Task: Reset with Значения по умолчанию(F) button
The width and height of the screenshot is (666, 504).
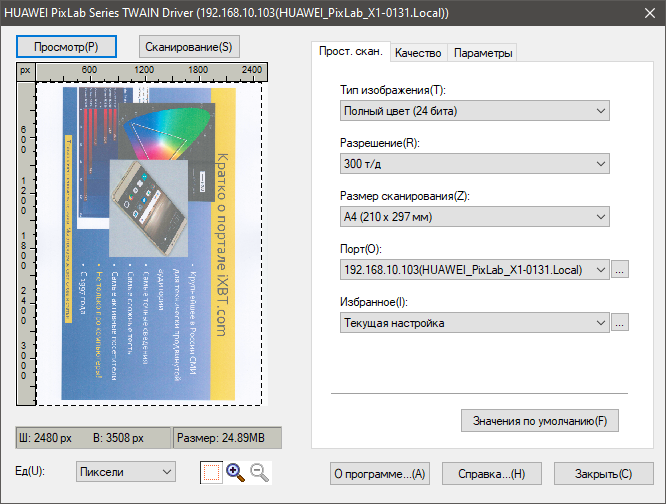Action: (540, 421)
